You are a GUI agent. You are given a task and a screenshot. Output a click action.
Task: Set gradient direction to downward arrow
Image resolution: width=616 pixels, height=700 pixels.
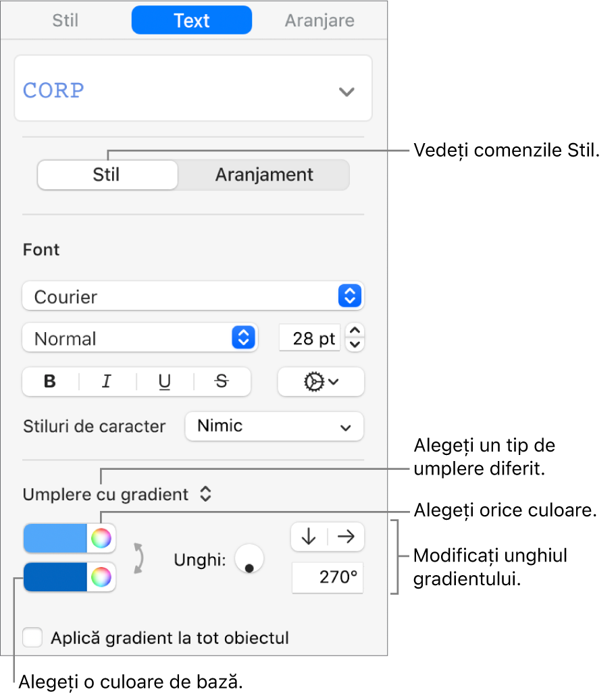tap(309, 536)
